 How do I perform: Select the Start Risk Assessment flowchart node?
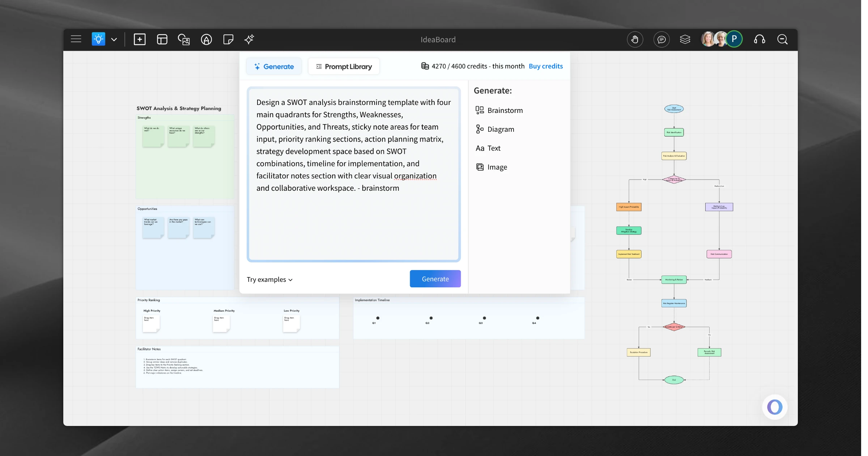[x=674, y=109]
